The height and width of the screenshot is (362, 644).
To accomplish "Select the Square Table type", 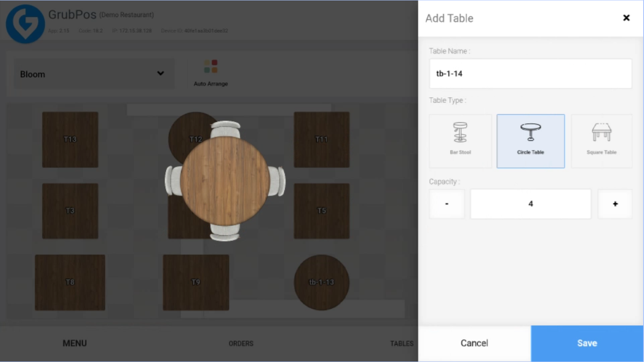I will point(602,141).
